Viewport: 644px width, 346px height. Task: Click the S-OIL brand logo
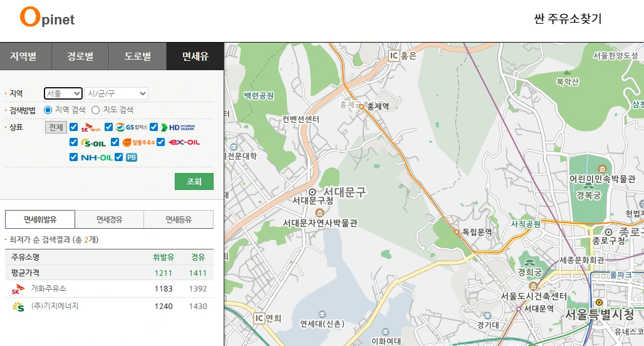point(93,142)
